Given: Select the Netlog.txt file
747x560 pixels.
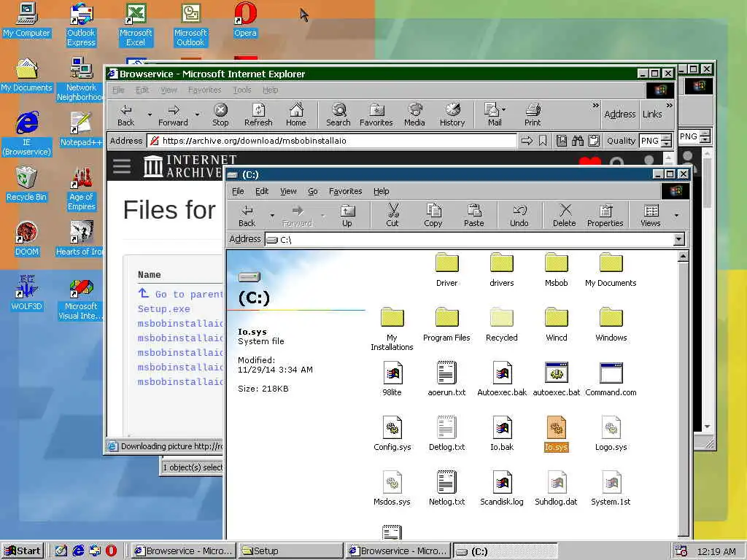Looking at the screenshot, I should click(447, 488).
